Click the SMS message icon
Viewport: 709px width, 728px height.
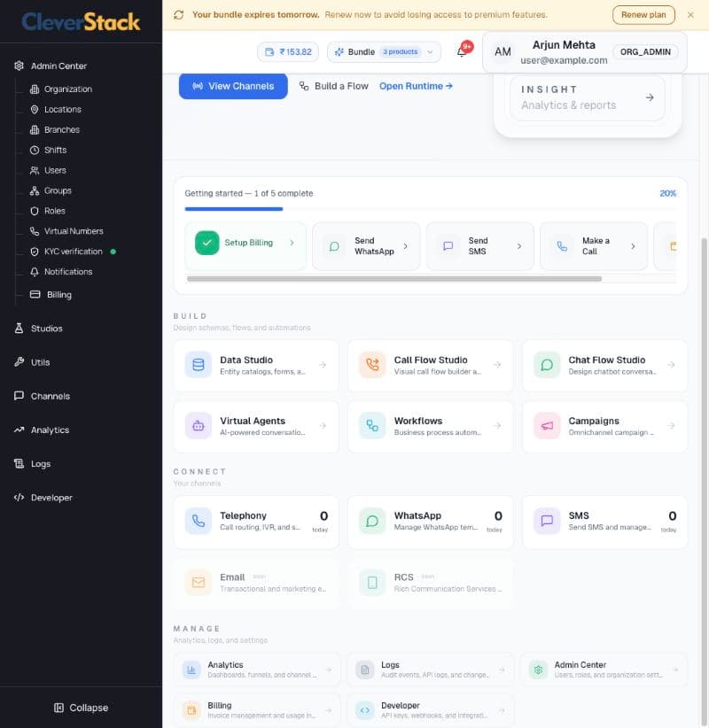pyautogui.click(x=547, y=521)
